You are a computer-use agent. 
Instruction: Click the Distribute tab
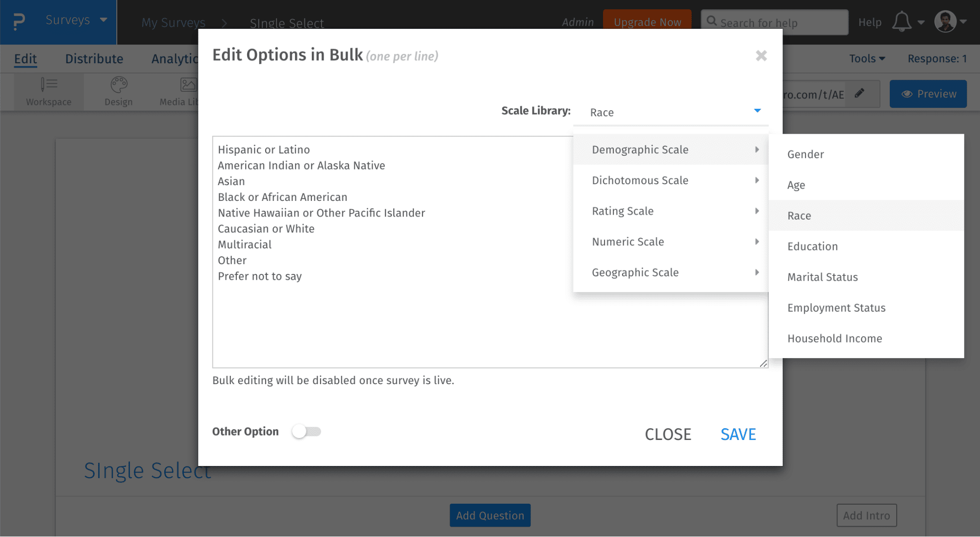(x=94, y=58)
